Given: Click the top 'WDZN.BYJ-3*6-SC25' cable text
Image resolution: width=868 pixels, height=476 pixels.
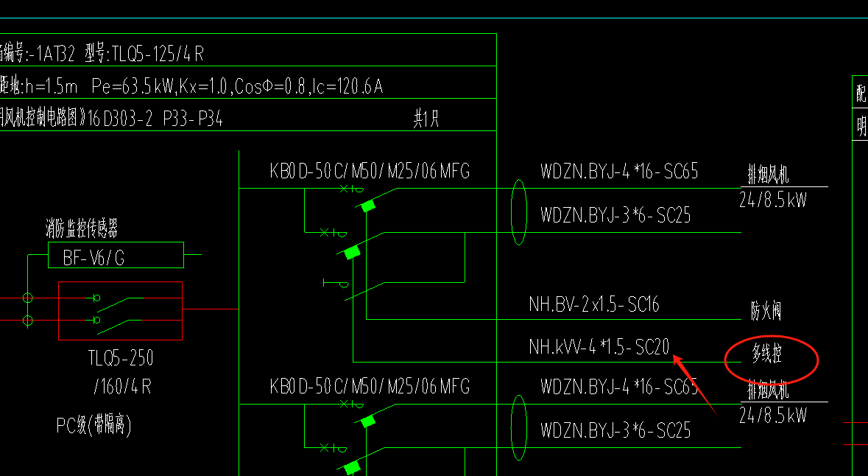Looking at the screenshot, I should coord(615,214).
